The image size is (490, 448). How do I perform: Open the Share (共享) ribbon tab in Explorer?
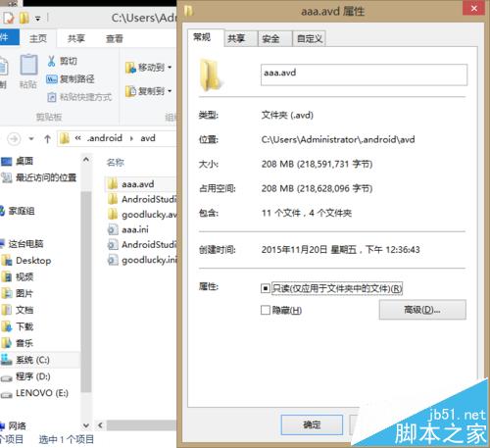(x=75, y=38)
